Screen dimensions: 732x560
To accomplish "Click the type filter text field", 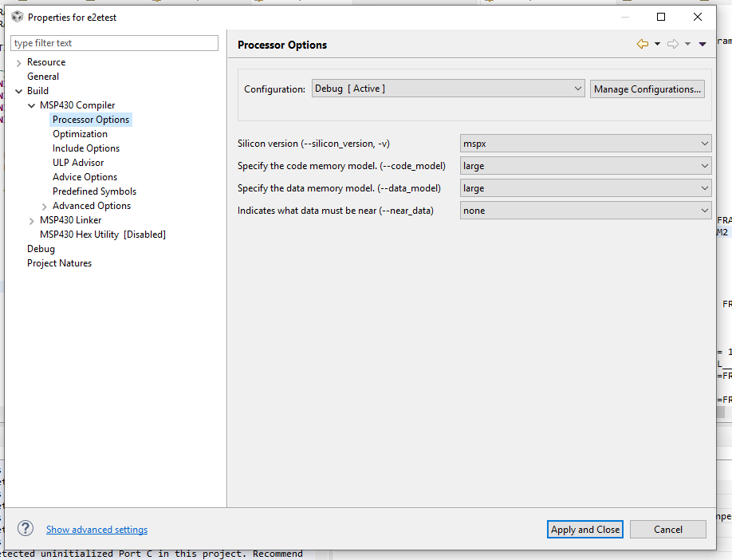I will click(x=114, y=43).
